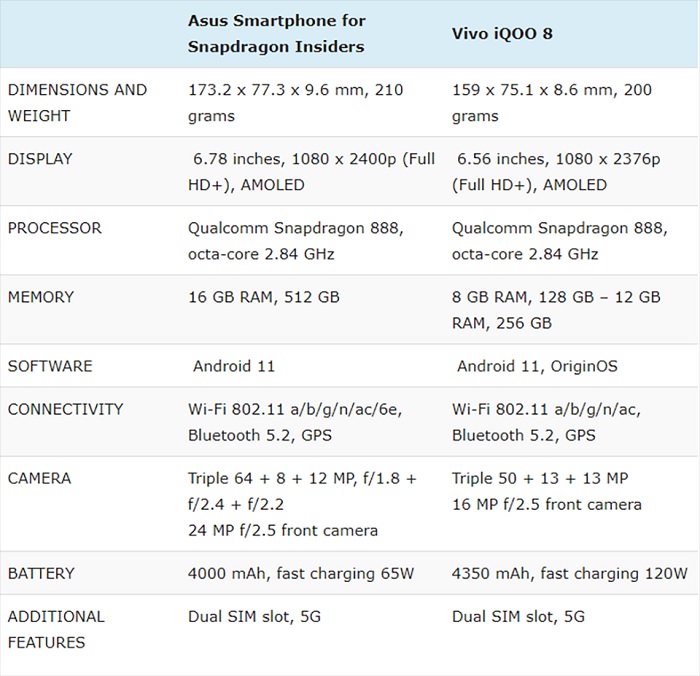Select the Asus 173.2 x 77.3 dimensions cell

(x=296, y=103)
